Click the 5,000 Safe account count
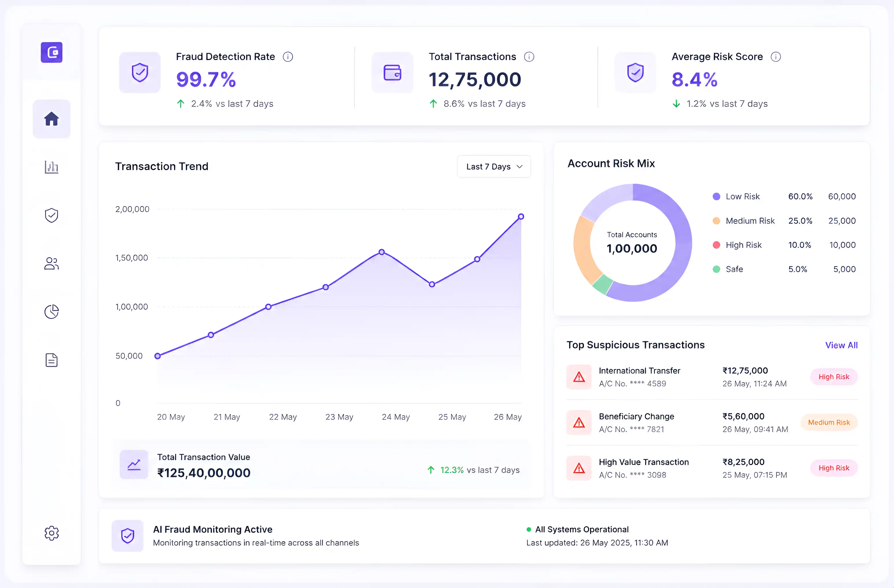894x588 pixels. (x=845, y=269)
